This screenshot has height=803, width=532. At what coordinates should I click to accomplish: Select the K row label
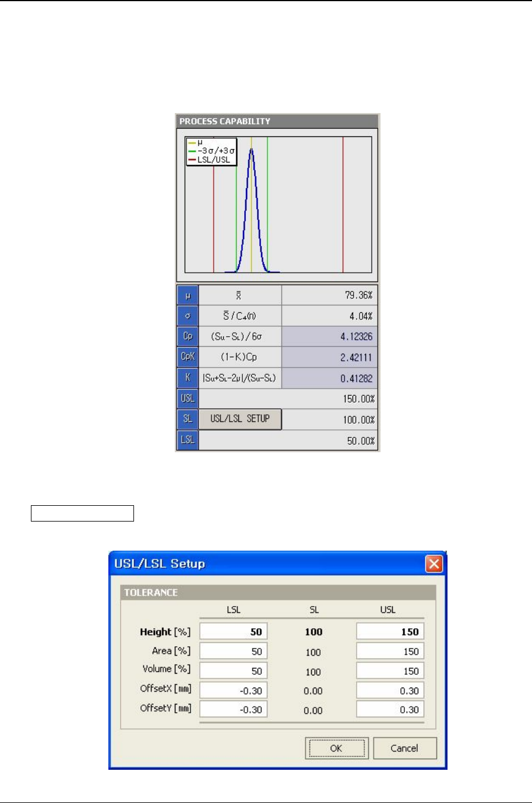tap(188, 378)
